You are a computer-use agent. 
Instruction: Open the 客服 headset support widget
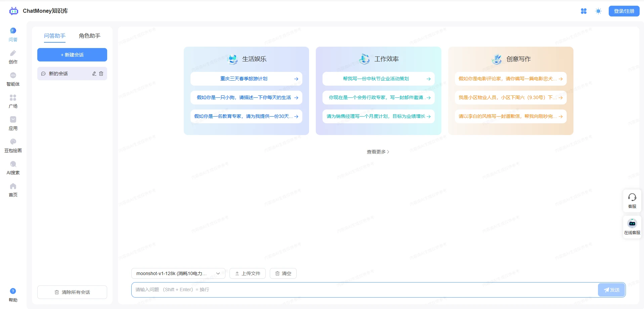click(x=632, y=201)
